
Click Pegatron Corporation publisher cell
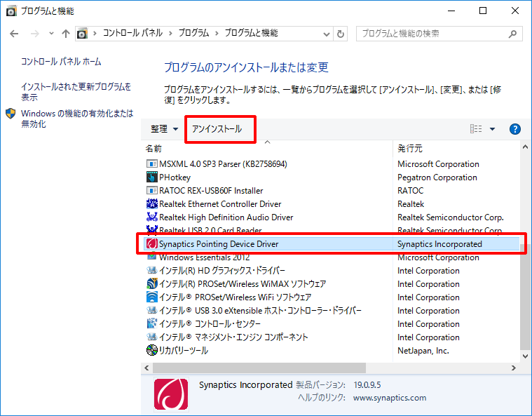click(437, 177)
